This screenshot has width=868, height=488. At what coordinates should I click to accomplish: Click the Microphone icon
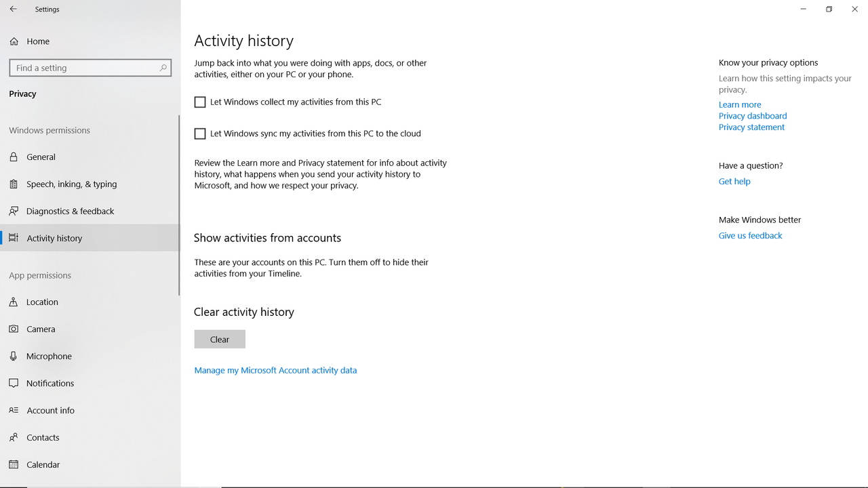[x=14, y=356]
